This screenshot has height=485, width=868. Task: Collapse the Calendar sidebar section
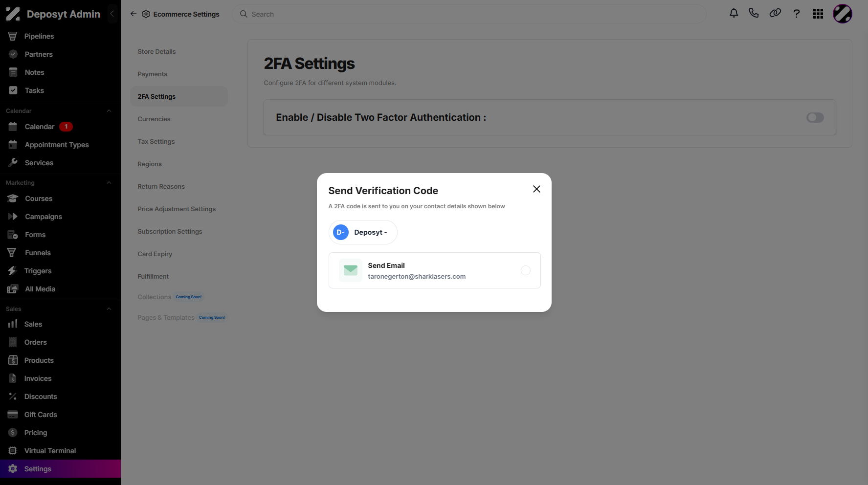[109, 111]
